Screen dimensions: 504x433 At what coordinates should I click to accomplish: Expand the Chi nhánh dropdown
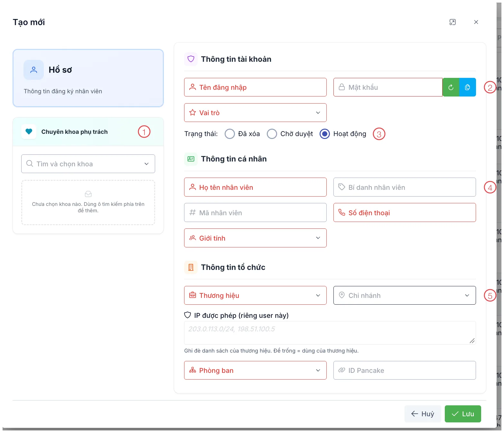click(405, 295)
